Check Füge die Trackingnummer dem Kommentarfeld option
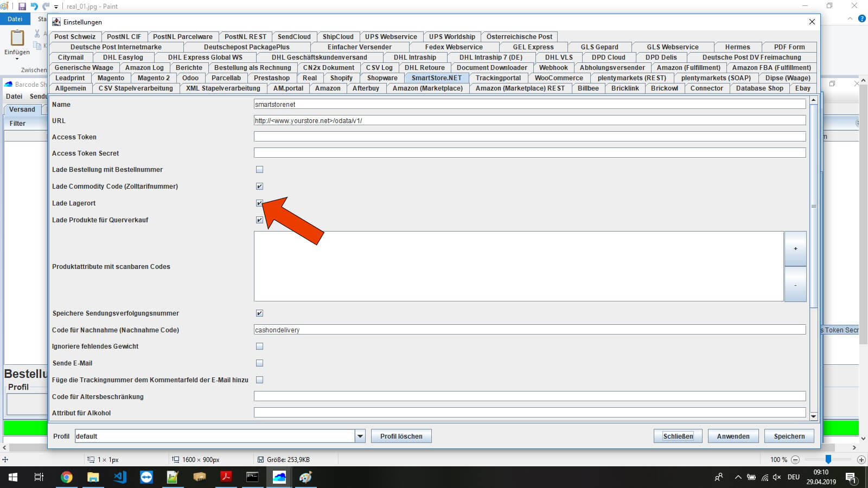The image size is (868, 488). [x=259, y=380]
